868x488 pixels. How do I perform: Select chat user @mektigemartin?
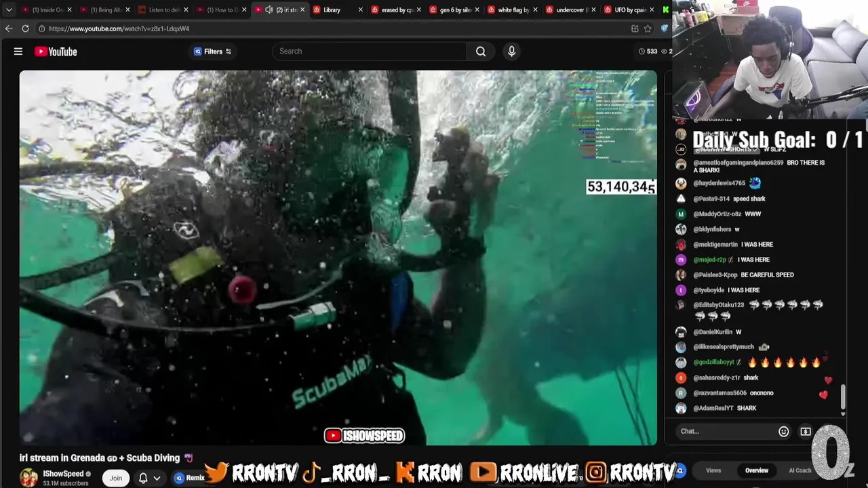click(715, 245)
